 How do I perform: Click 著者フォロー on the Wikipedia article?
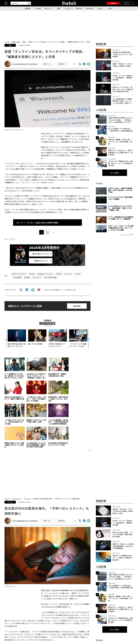[47, 64]
